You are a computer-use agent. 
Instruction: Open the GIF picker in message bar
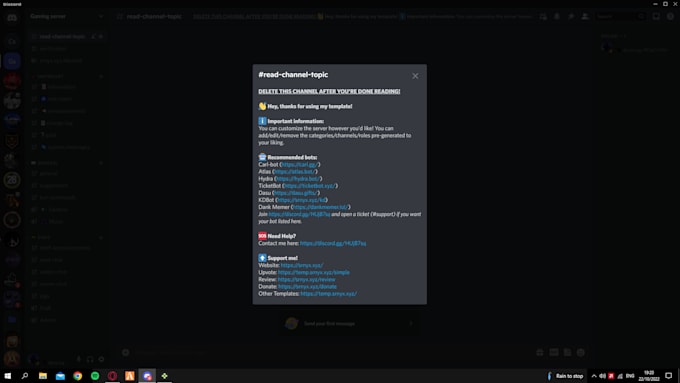(554, 353)
